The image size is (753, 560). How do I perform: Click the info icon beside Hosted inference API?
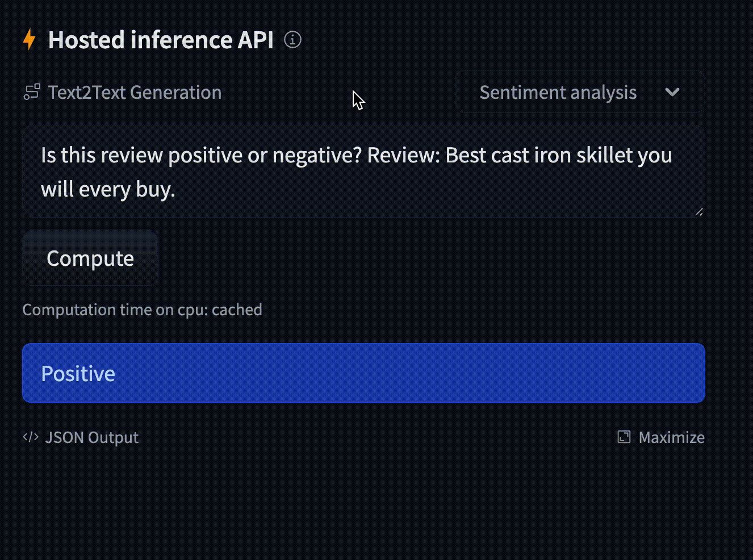click(292, 40)
